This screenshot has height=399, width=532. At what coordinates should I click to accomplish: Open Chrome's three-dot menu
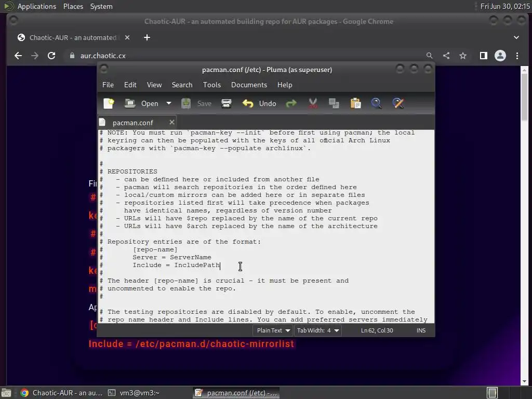(517, 56)
